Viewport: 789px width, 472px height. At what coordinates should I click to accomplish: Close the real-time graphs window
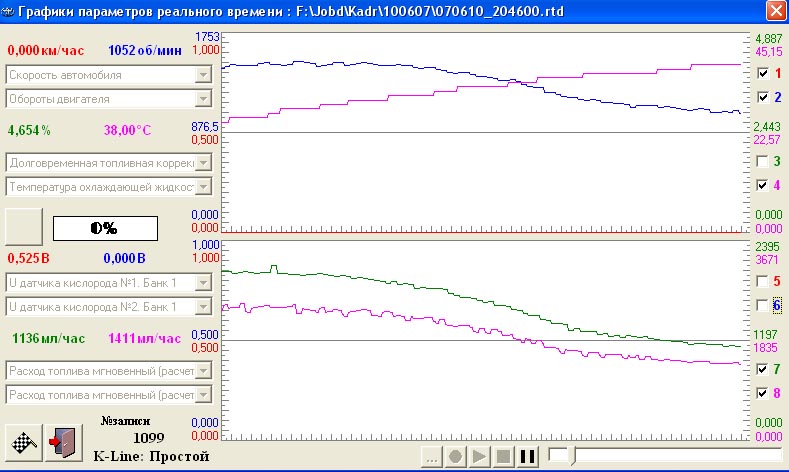(774, 11)
